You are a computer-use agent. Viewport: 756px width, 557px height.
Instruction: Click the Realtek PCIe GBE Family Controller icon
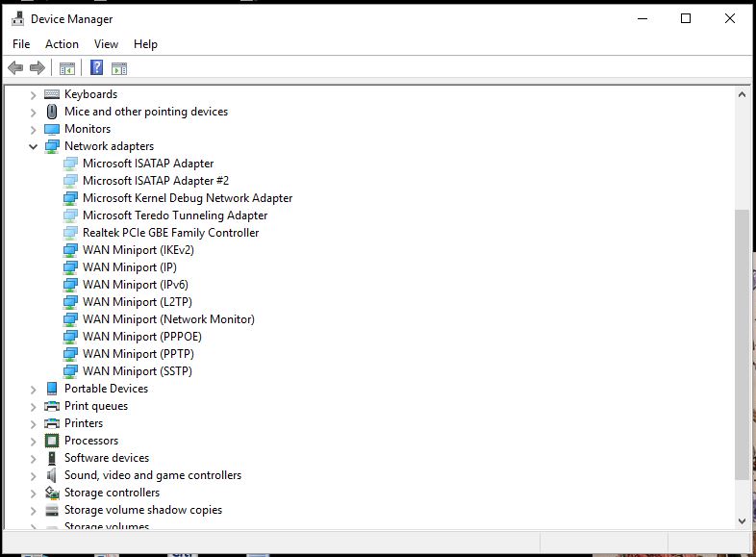(70, 233)
